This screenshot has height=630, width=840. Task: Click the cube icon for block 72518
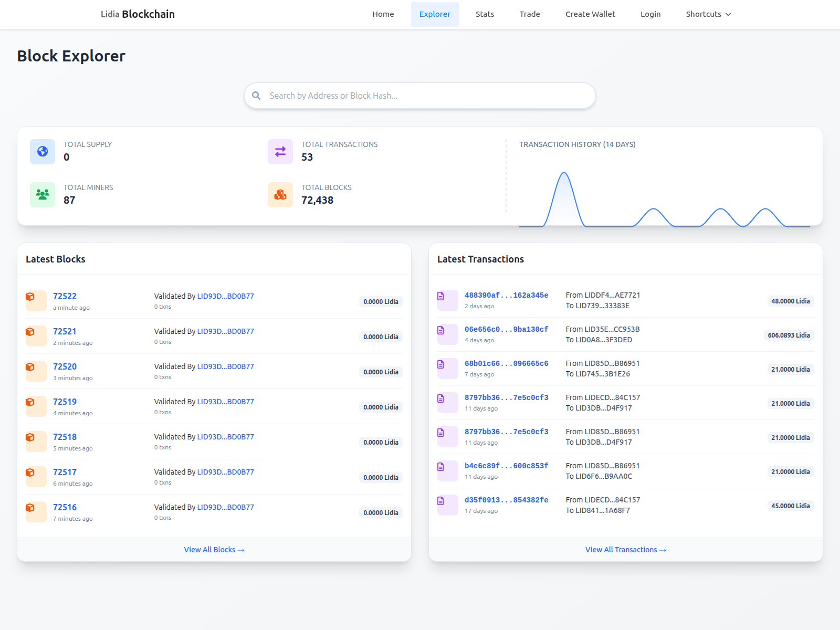(30, 437)
